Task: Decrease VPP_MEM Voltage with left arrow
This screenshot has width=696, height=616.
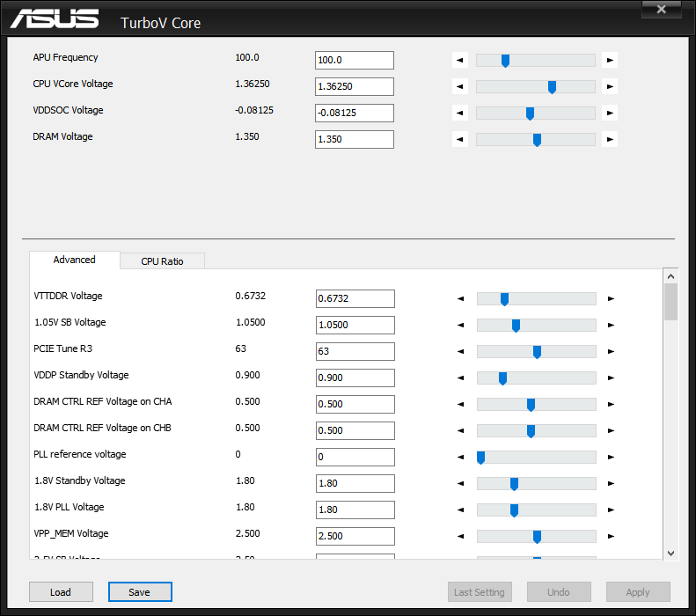Action: (461, 536)
